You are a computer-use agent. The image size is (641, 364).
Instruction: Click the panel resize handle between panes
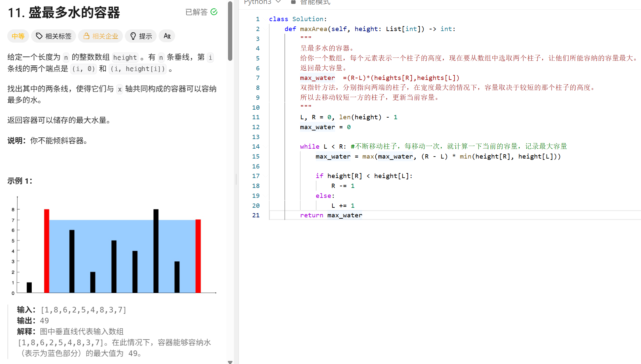tap(236, 179)
